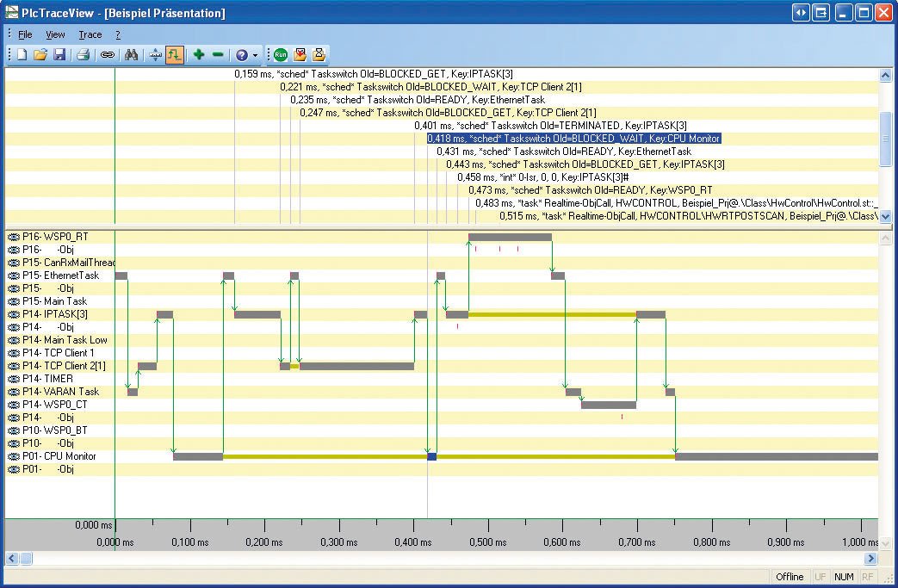Click the blue help question icon
This screenshot has width=898, height=588.
pos(242,55)
